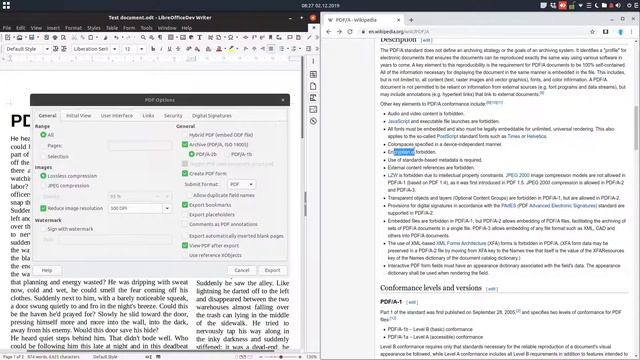Image resolution: width=640 pixels, height=360 pixels.
Task: Click the Undo icon in Writer
Action: pos(116,38)
